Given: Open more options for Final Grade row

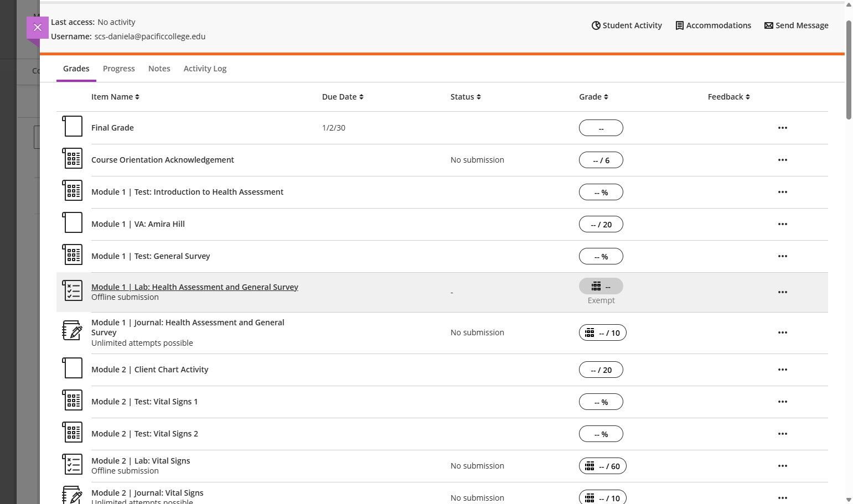Looking at the screenshot, I should point(783,128).
